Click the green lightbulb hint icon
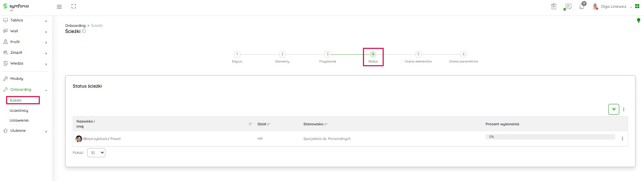This screenshot has height=181, width=644. click(638, 20)
